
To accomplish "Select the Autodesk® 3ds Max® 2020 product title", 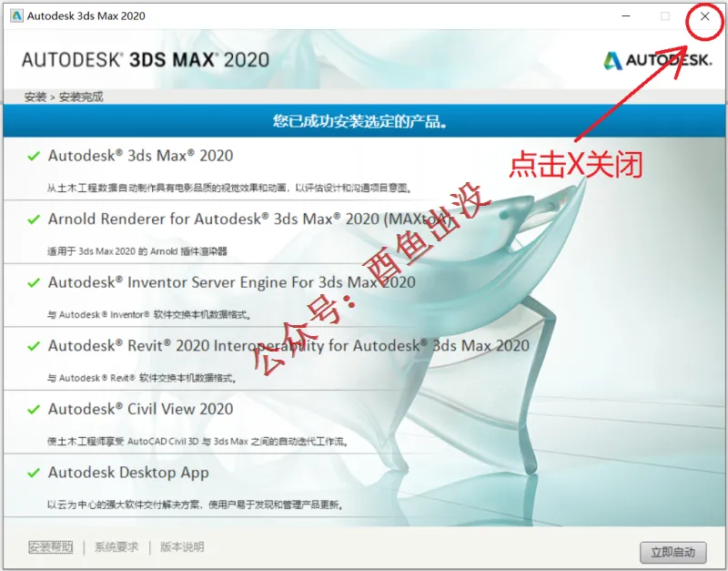I will pos(141,156).
